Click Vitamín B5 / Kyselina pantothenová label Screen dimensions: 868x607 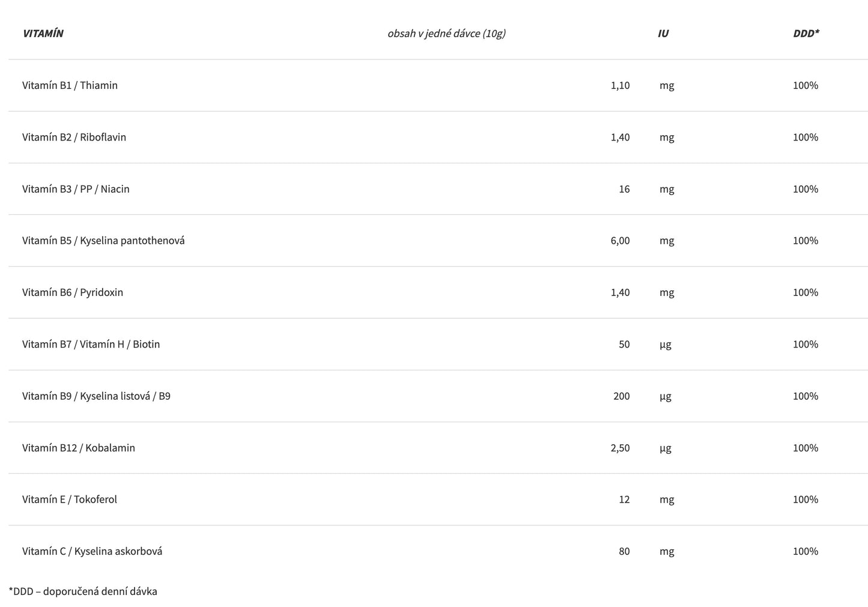click(x=103, y=241)
